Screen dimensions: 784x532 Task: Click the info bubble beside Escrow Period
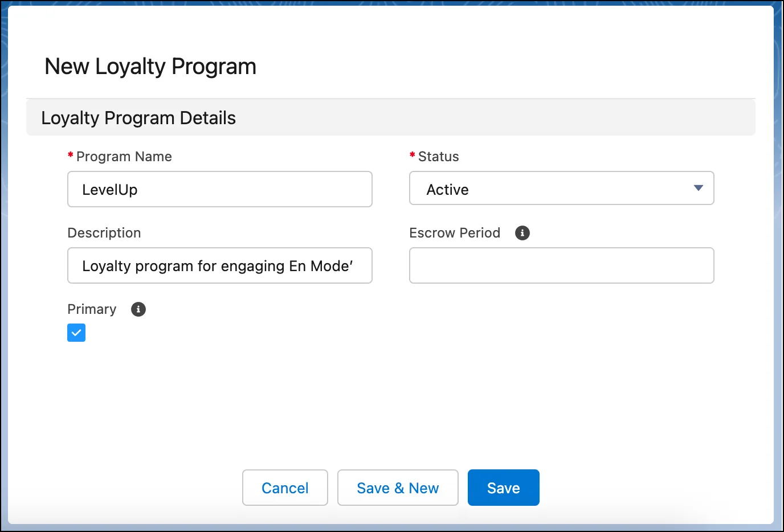(x=522, y=233)
